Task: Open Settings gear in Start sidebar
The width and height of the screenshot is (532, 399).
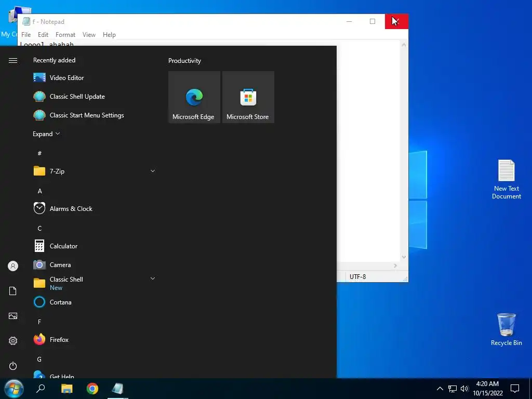Action: (13, 341)
